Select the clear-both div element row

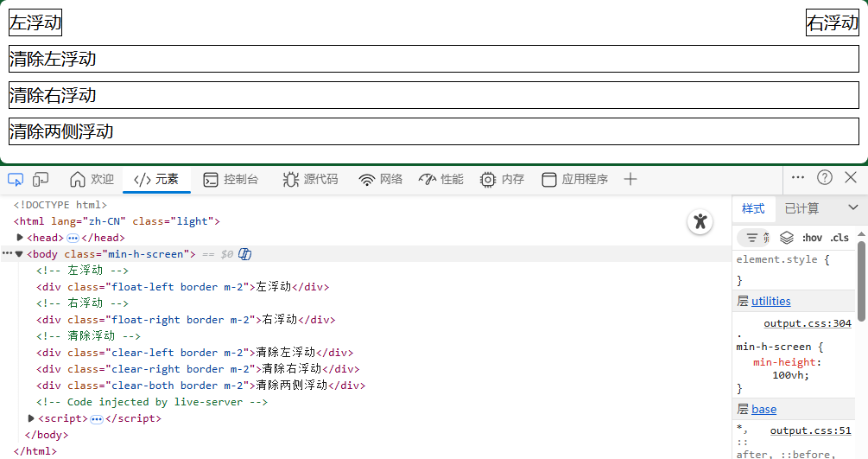(201, 385)
